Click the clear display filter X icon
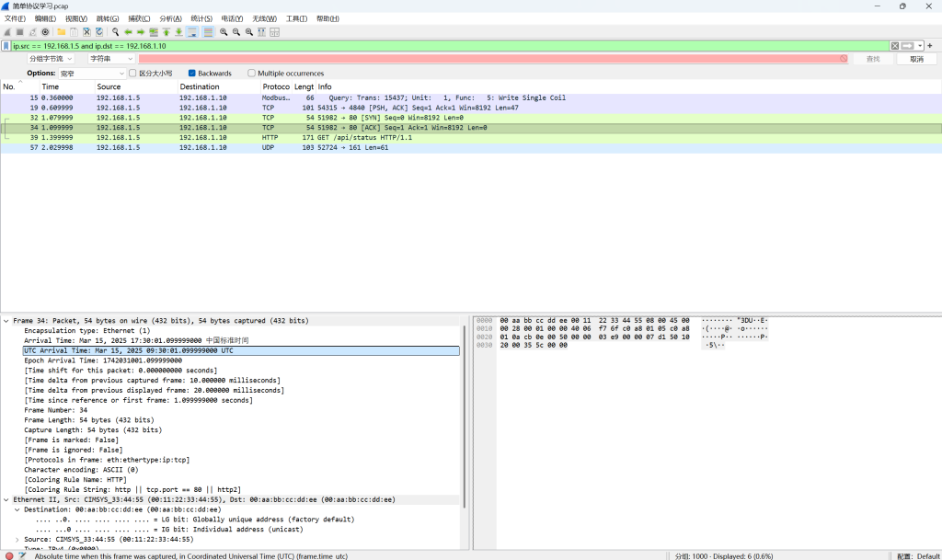Screen dimensions: 942x560 (894, 45)
